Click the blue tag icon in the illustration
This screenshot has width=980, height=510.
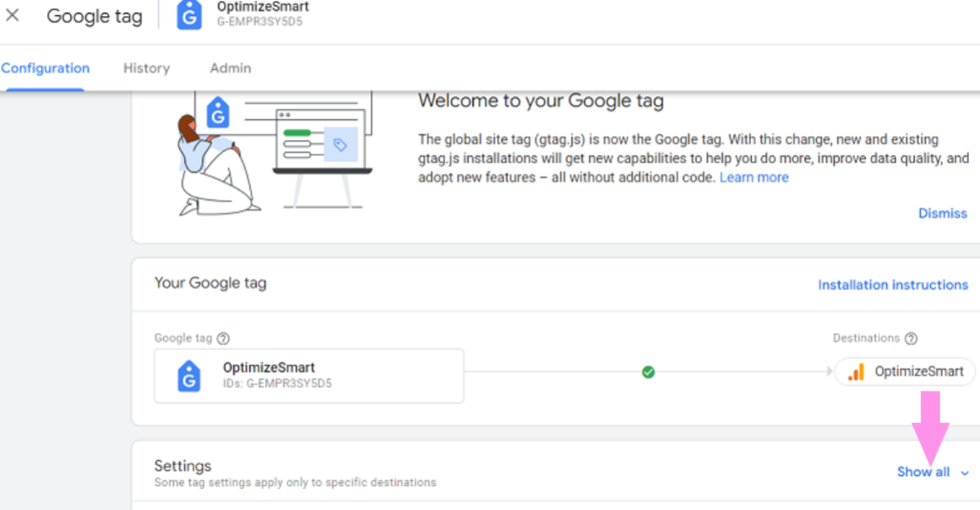tap(219, 113)
